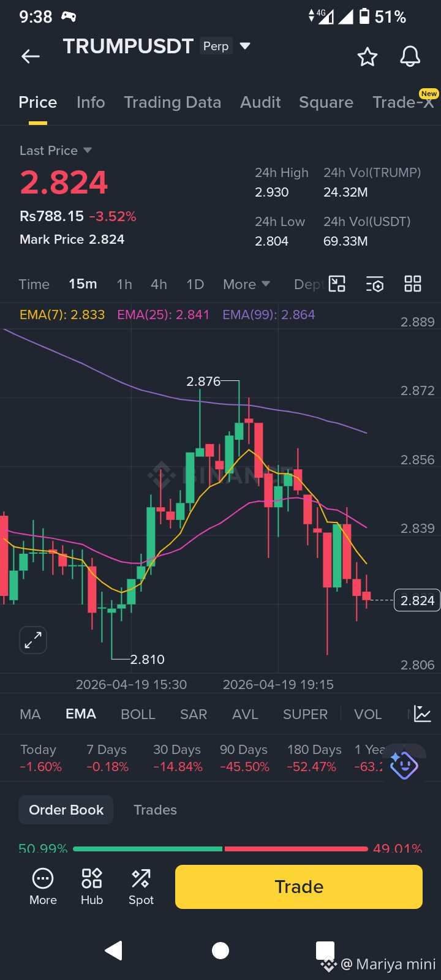441x980 pixels.
Task: Tap the 2.876 high marker on chart
Action: coord(203,382)
